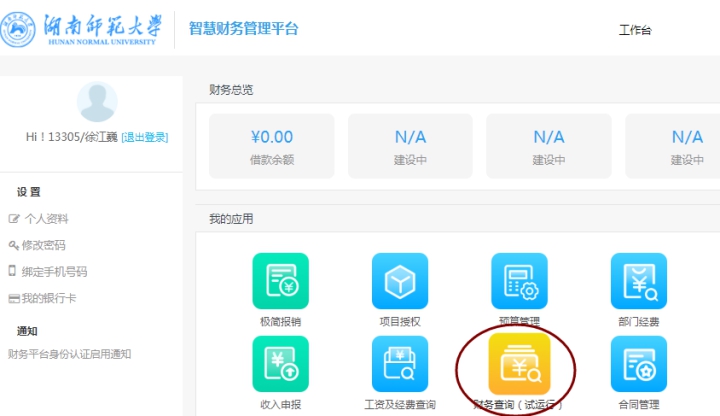Viewport: 720px width, 416px height.
Task: Click the user avatar picture
Action: pos(97,102)
